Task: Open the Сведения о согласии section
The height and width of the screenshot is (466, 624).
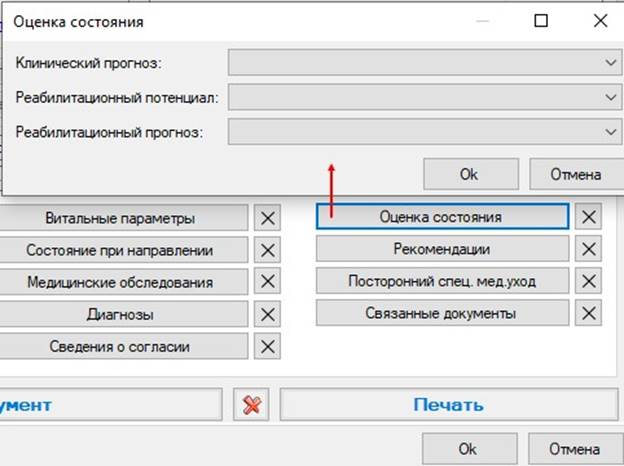Action: point(123,346)
